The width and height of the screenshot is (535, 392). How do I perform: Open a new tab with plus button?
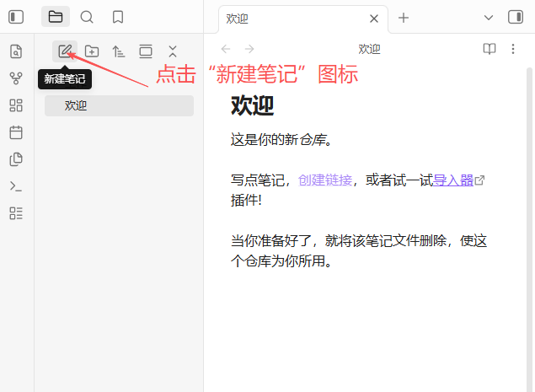[404, 18]
